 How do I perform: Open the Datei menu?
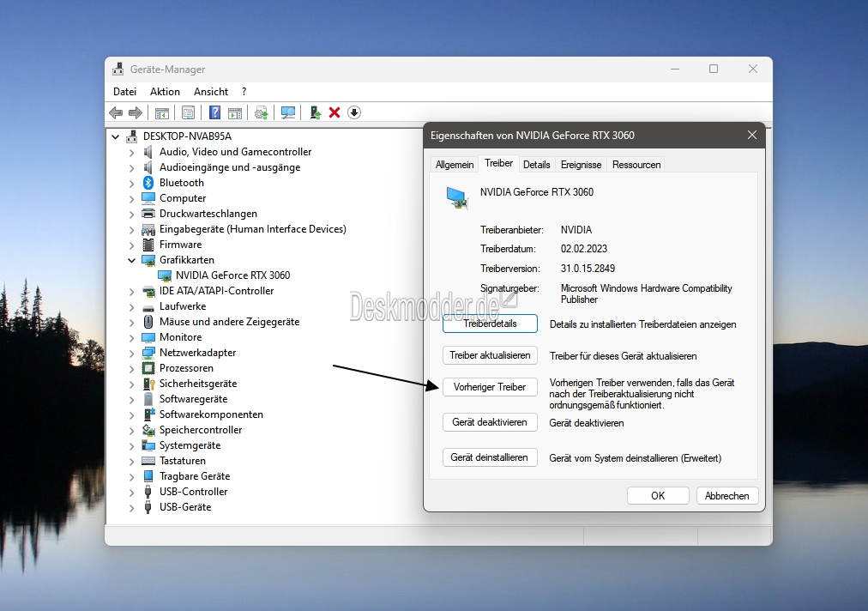[124, 92]
